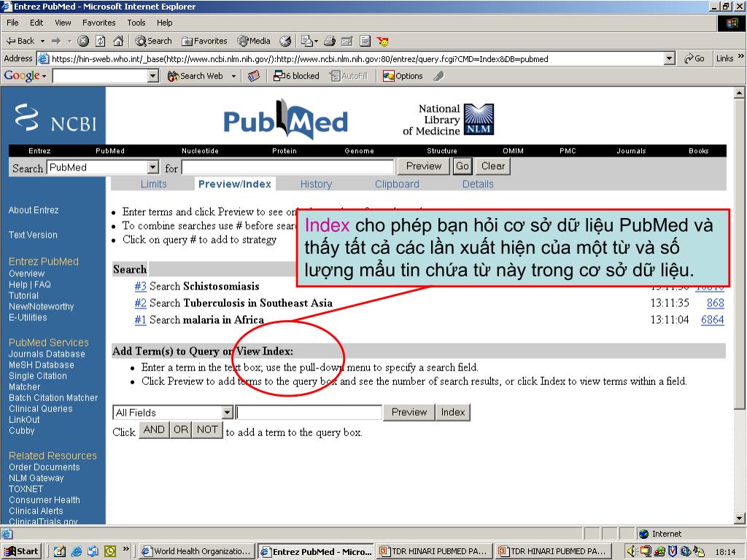Switch to the Limits tab
This screenshot has height=560, width=747.
(x=153, y=184)
